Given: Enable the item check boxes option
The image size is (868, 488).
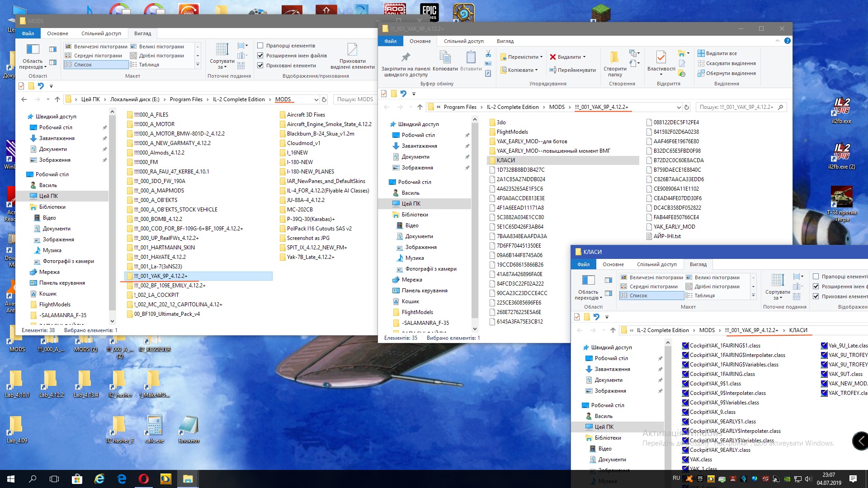Looking at the screenshot, I should [260, 46].
